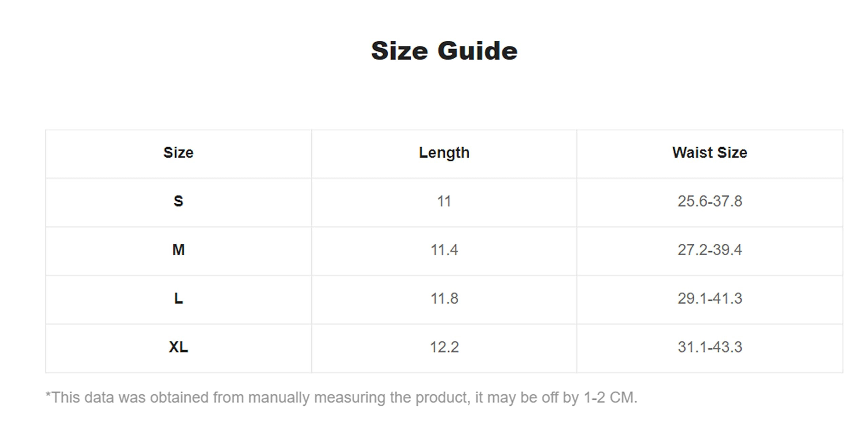
Task: Select the Size column header
Action: [178, 153]
